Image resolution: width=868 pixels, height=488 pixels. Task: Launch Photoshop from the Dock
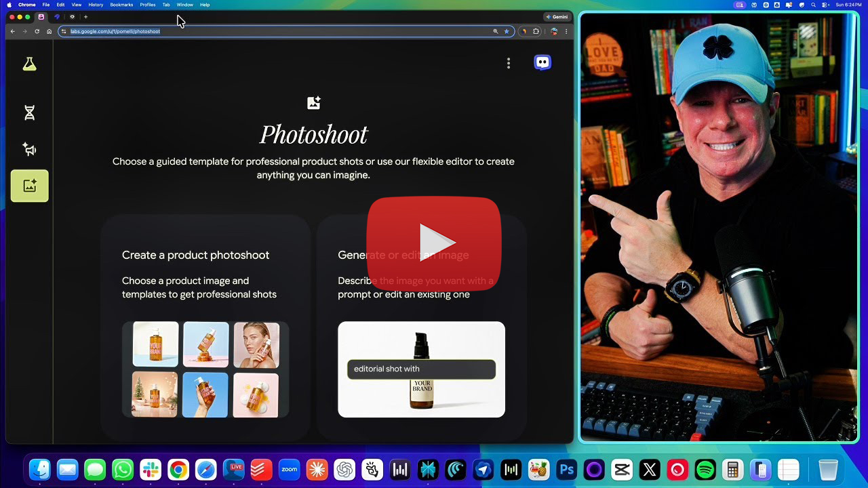[x=566, y=470]
